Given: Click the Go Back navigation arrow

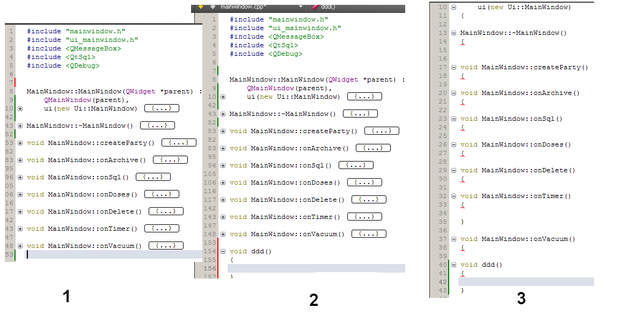Looking at the screenshot, I should 201,7.
